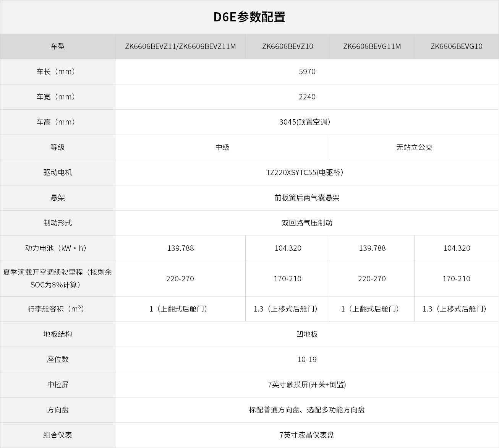Select the 7英寸触摸屏(开关+倒监) cell

(307, 385)
